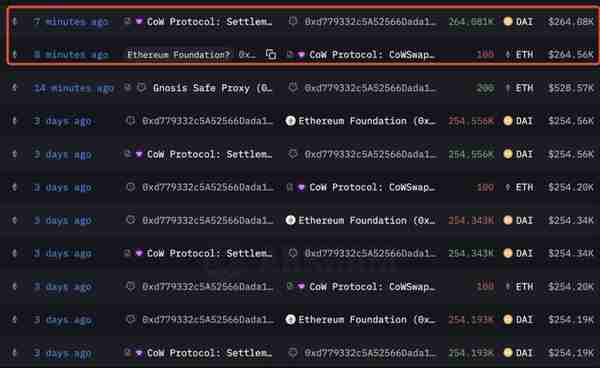This screenshot has width=600, height=368.
Task: Click the DAI coin icon in the 264.681K row
Action: tap(508, 21)
